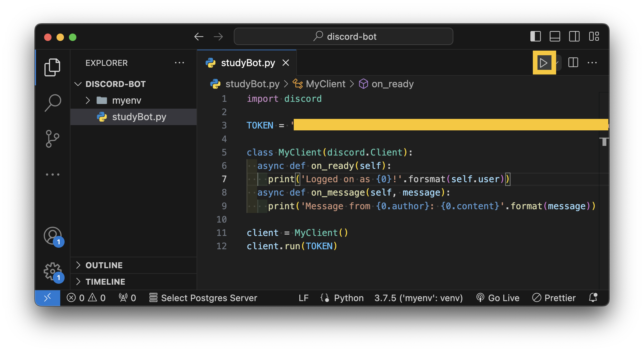Close the studyBot.py tab
Image resolution: width=644 pixels, height=352 pixels.
(x=286, y=63)
